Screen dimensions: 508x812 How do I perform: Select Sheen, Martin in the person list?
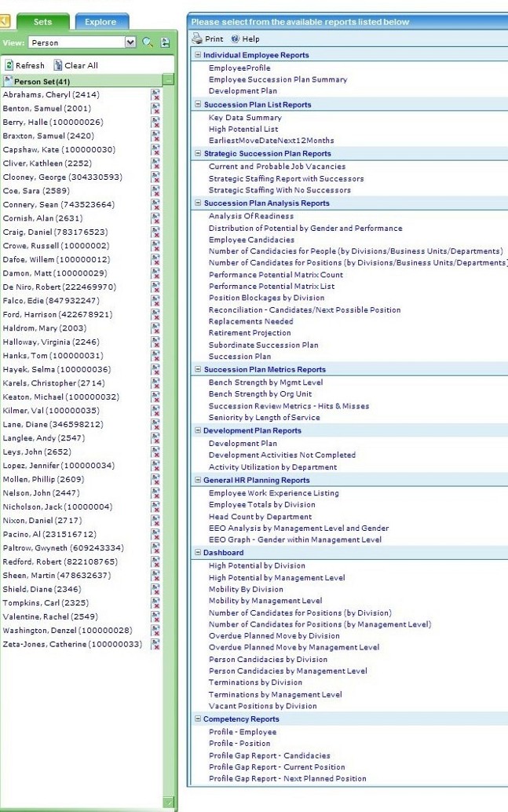pyautogui.click(x=57, y=576)
